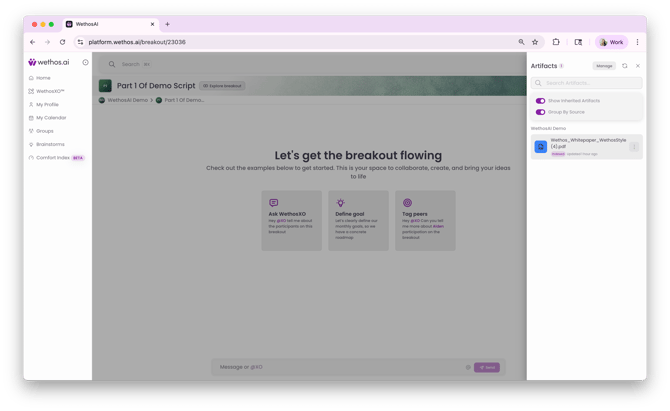Click the Ask WethosXO chat icon card
This screenshot has width=670, height=411.
pos(273,203)
